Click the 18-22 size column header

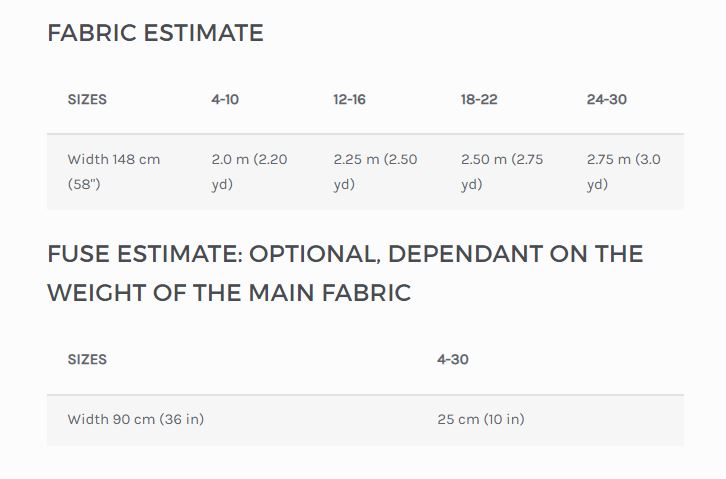tap(479, 100)
